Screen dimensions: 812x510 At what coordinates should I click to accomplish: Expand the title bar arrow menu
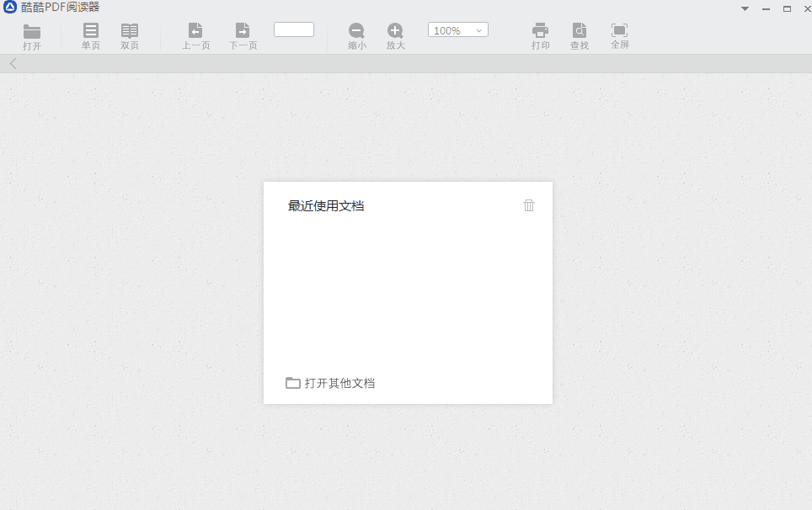[x=744, y=8]
